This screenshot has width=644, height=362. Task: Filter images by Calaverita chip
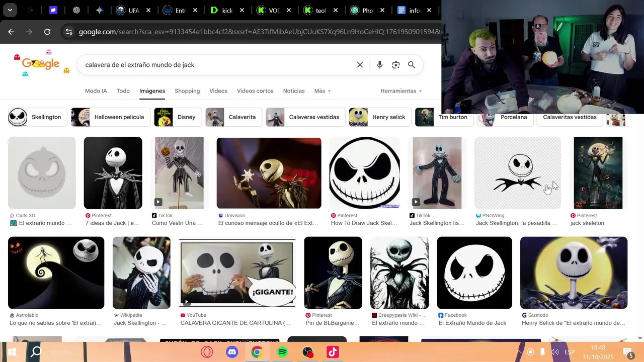233,117
